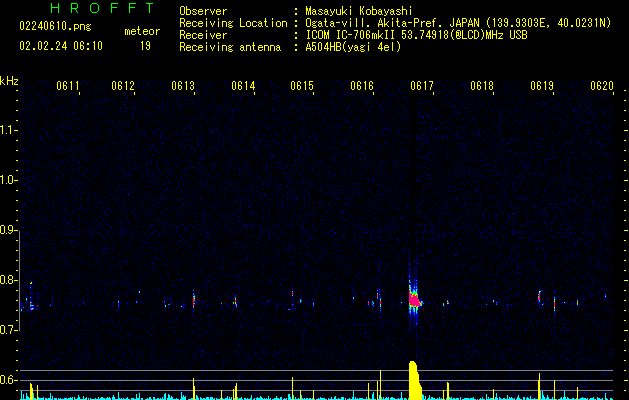Click the 0612 time marker
Screen dimensions: 629x400
coord(123,86)
